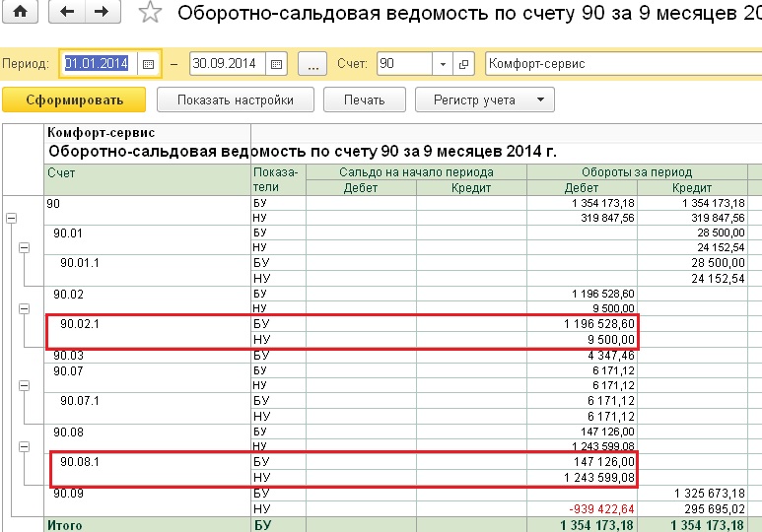Go to the home page icon

click(20, 12)
